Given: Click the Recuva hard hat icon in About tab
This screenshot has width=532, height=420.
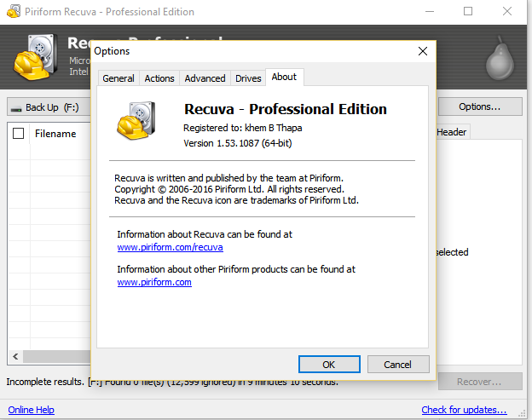Looking at the screenshot, I should point(136,121).
